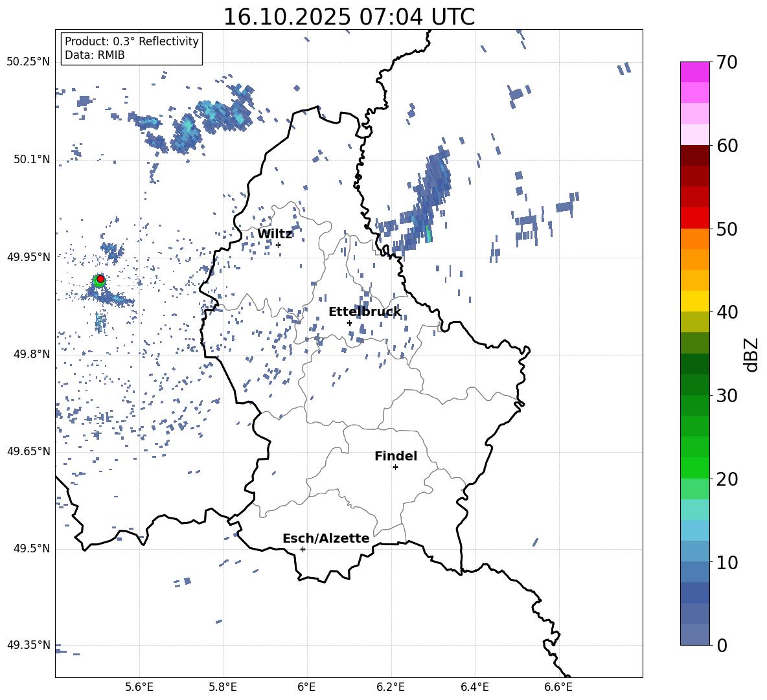Click the '49.35°N' latitude label
Viewport: 767px width, 700px height.
tap(29, 645)
